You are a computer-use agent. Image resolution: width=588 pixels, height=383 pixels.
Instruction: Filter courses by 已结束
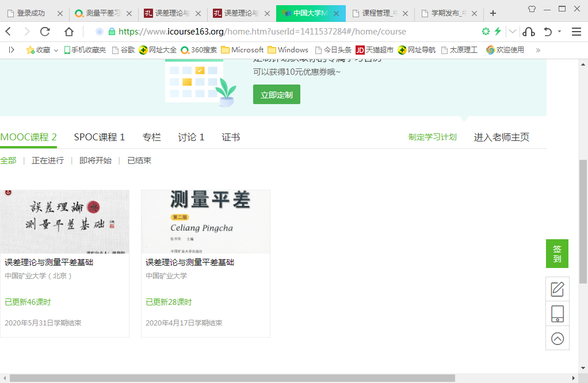click(139, 160)
